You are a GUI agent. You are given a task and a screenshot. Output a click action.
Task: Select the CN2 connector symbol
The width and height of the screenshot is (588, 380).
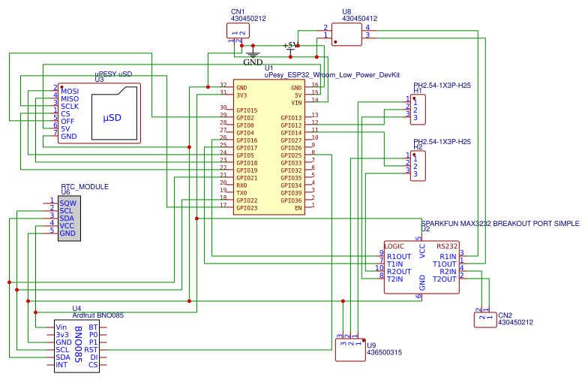coord(486,320)
